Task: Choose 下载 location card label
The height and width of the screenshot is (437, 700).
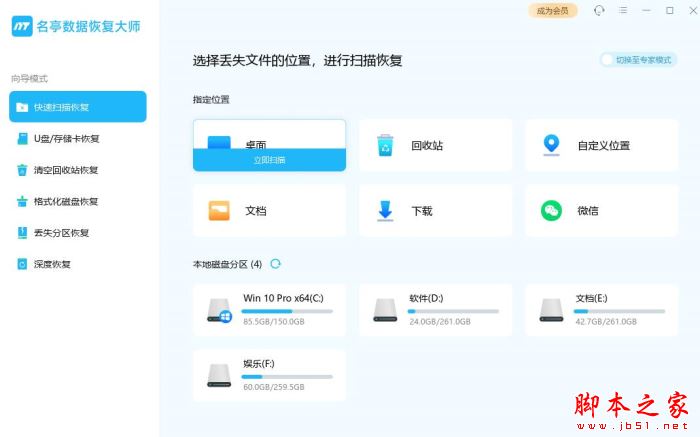Action: pos(422,211)
